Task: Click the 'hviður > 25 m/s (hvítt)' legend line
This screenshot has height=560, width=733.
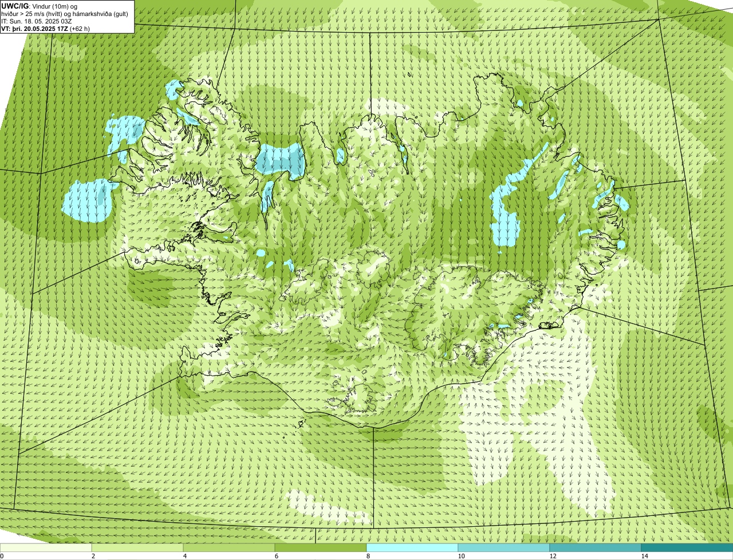Action: [65, 14]
